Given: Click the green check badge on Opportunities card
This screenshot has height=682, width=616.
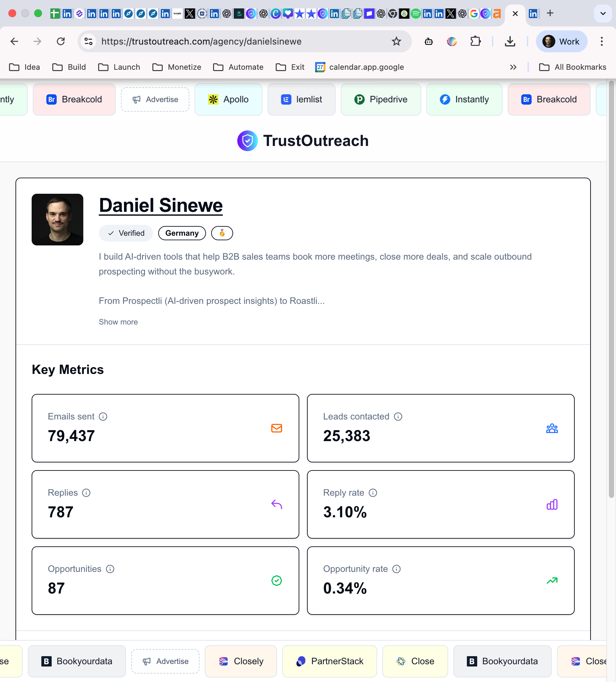Looking at the screenshot, I should coord(276,581).
